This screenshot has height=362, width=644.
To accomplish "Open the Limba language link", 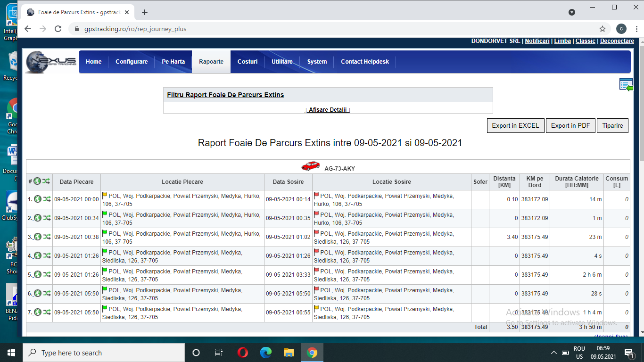I will (562, 41).
